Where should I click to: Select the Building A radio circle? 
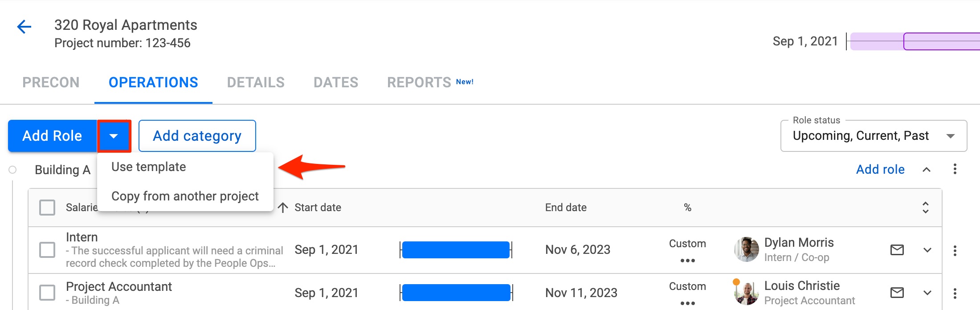(x=12, y=170)
